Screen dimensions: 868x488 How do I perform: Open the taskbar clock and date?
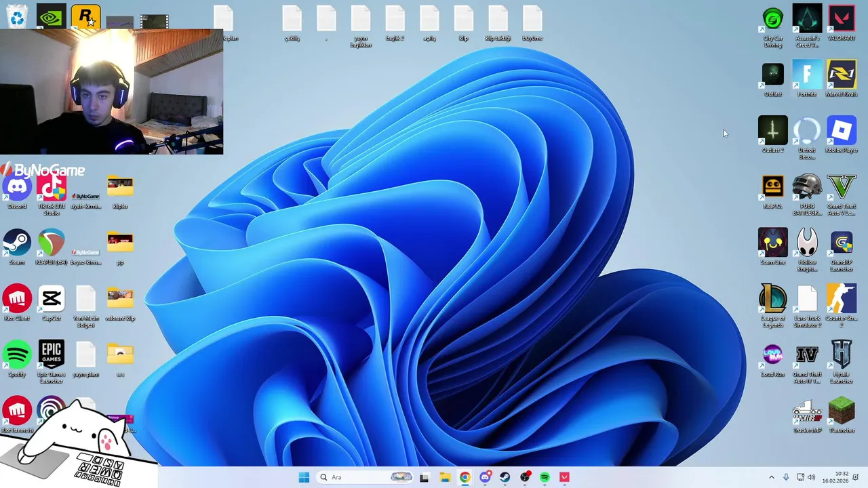point(836,477)
